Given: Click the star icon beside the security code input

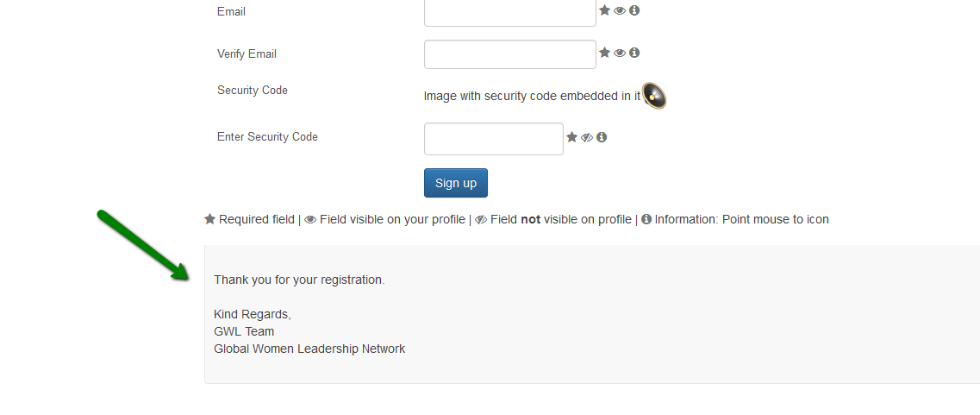Looking at the screenshot, I should 571,137.
